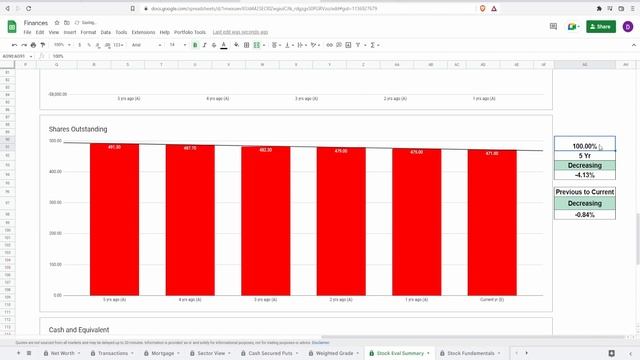Screen dimensions: 640x360
Task: Click the merge cells button
Action: [x=257, y=45]
